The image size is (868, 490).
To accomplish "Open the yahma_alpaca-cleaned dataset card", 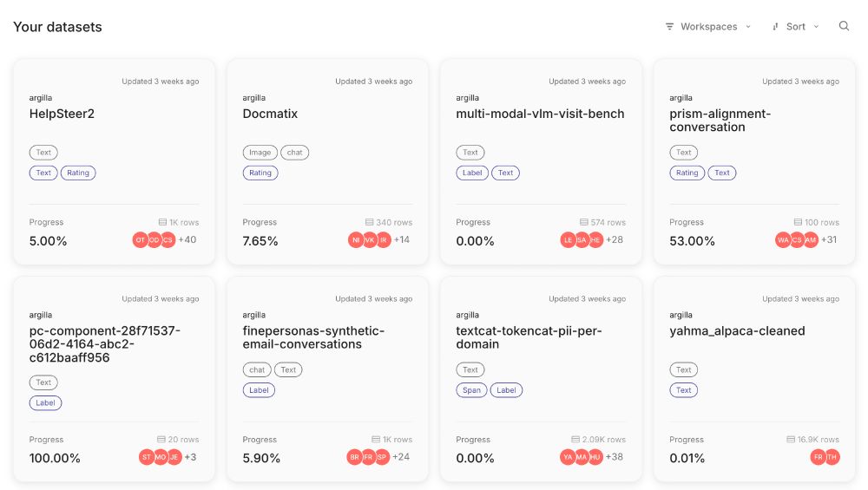I will (754, 379).
